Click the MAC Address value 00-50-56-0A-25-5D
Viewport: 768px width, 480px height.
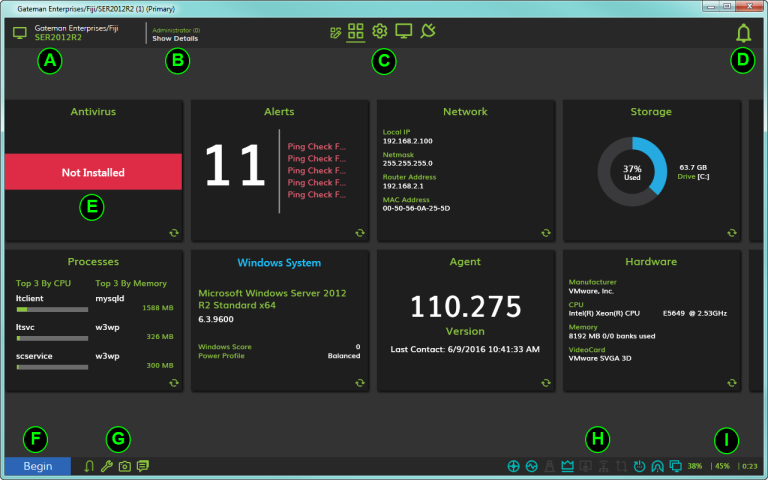pos(416,208)
